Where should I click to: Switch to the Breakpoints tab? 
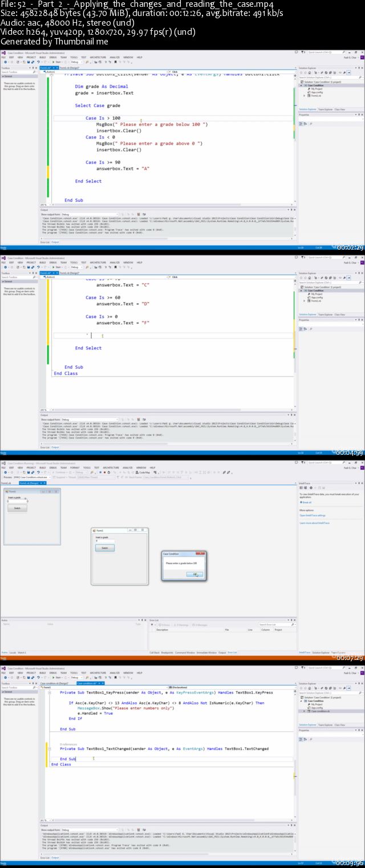click(167, 652)
